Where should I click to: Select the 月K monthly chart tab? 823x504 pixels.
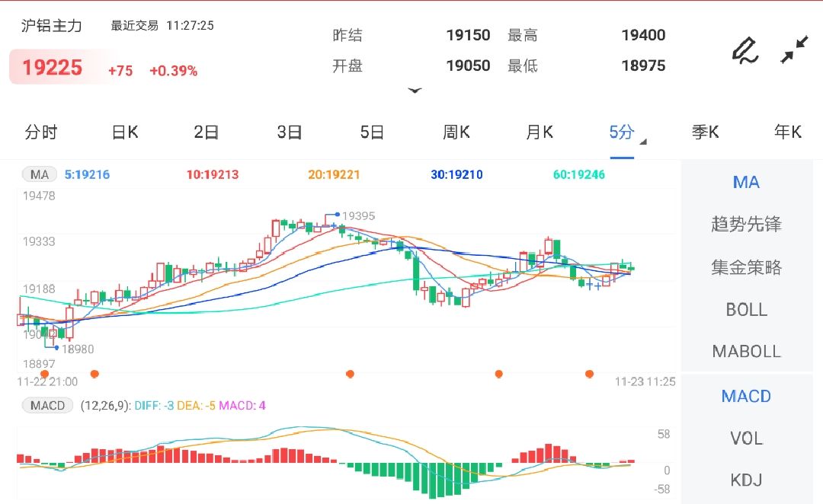[538, 132]
